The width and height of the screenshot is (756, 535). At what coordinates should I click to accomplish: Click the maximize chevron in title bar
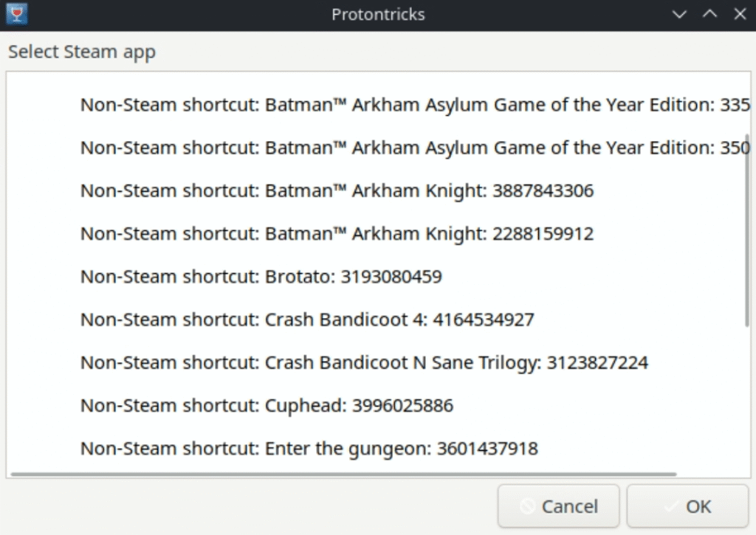click(709, 14)
